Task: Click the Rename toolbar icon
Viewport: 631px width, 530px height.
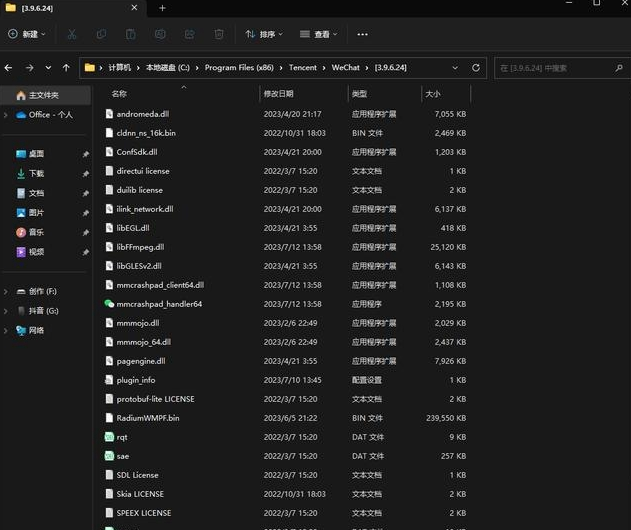Action: pos(160,34)
